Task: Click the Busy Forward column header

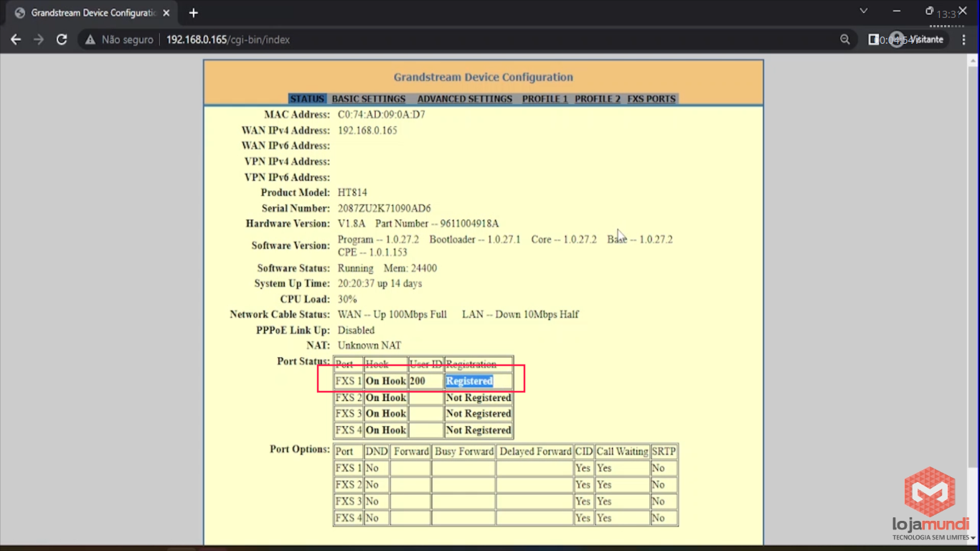Action: coord(464,451)
